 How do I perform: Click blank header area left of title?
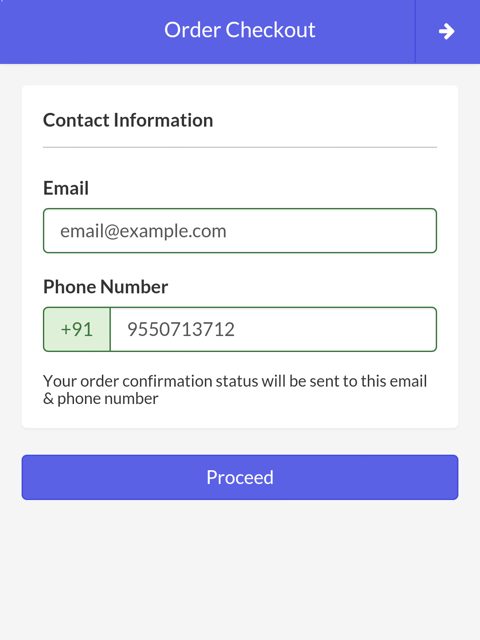click(82, 31)
